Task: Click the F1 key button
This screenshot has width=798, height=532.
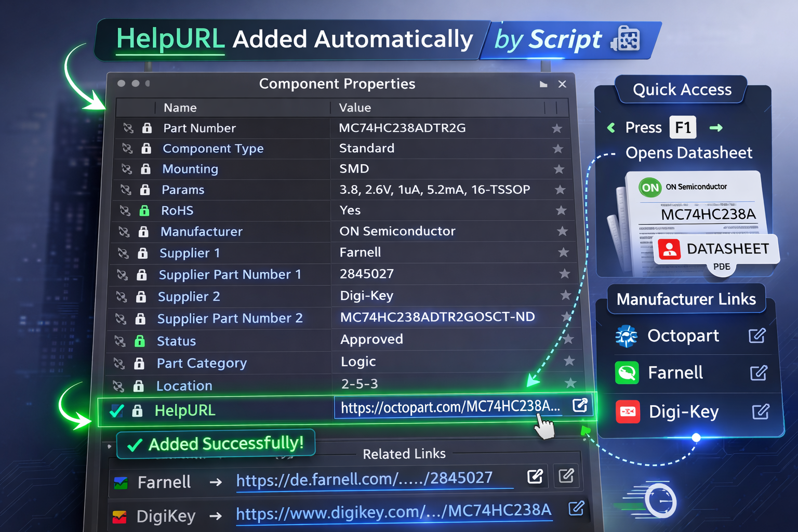Action: click(683, 127)
